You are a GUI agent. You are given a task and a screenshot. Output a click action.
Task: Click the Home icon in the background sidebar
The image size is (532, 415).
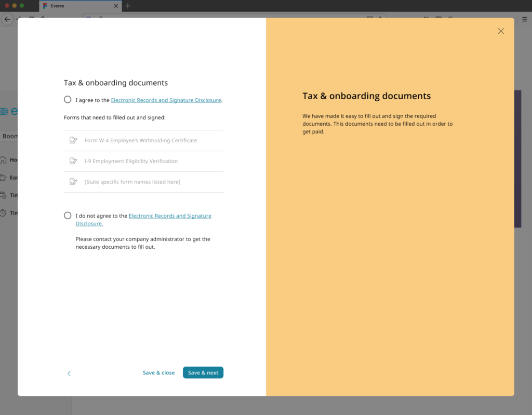pos(3,159)
